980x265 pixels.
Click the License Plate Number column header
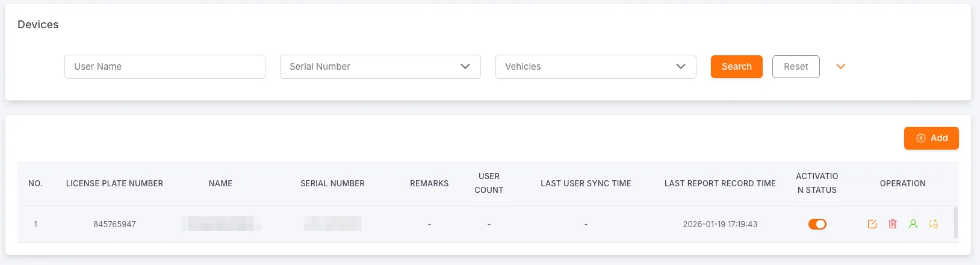(114, 183)
